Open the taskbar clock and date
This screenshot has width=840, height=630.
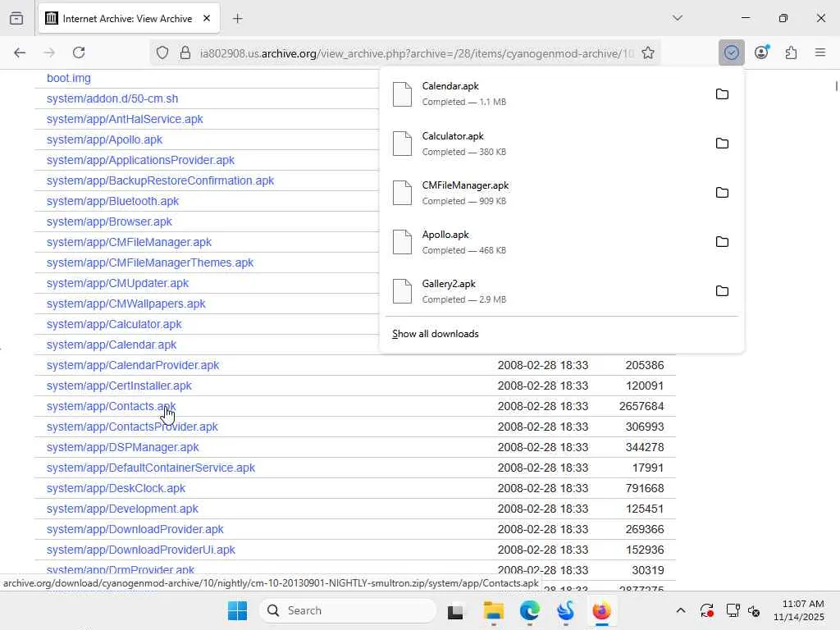point(798,610)
